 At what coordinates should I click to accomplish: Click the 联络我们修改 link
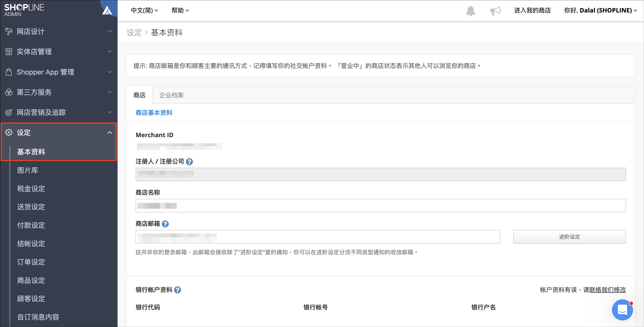tap(608, 290)
